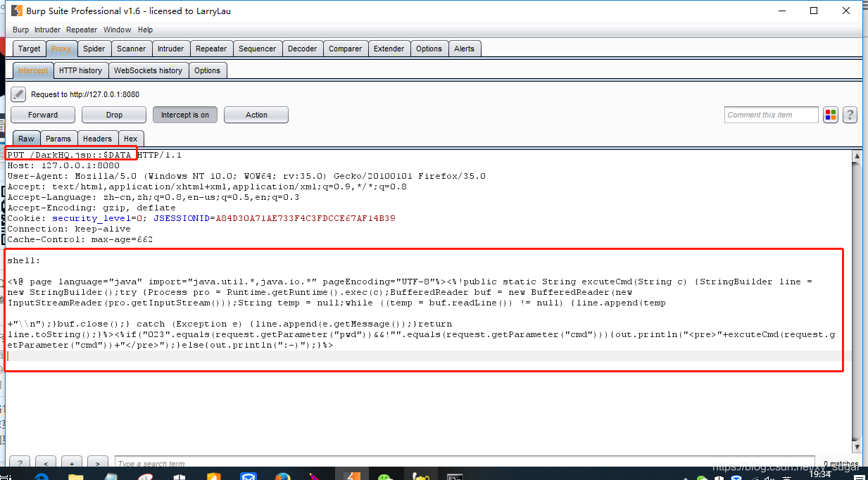The height and width of the screenshot is (480, 868).
Task: Click the 'Request to http://127.0.0.1:8080' label
Action: pyautogui.click(x=85, y=94)
